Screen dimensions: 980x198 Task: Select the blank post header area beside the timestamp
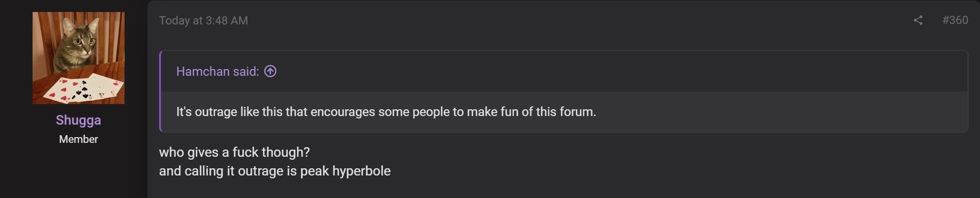coord(575,21)
